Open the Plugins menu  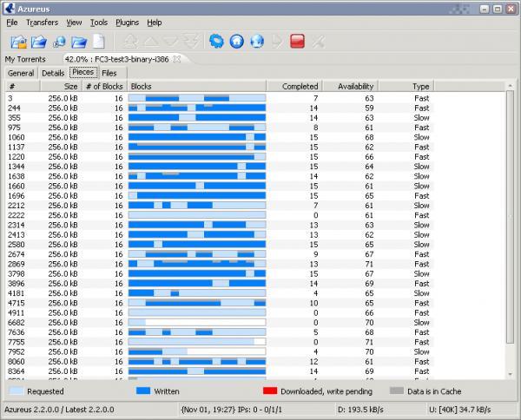128,23
